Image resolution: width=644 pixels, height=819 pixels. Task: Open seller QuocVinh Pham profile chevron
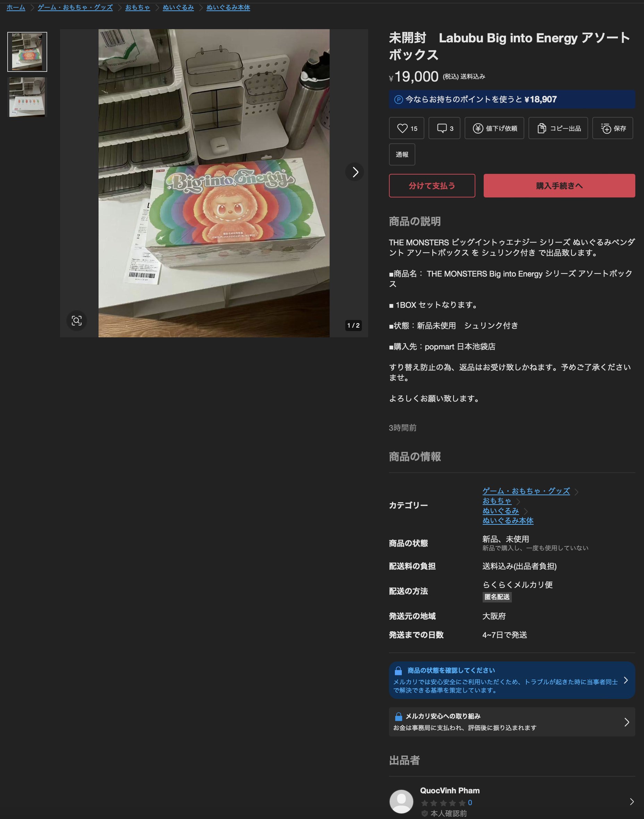632,802
